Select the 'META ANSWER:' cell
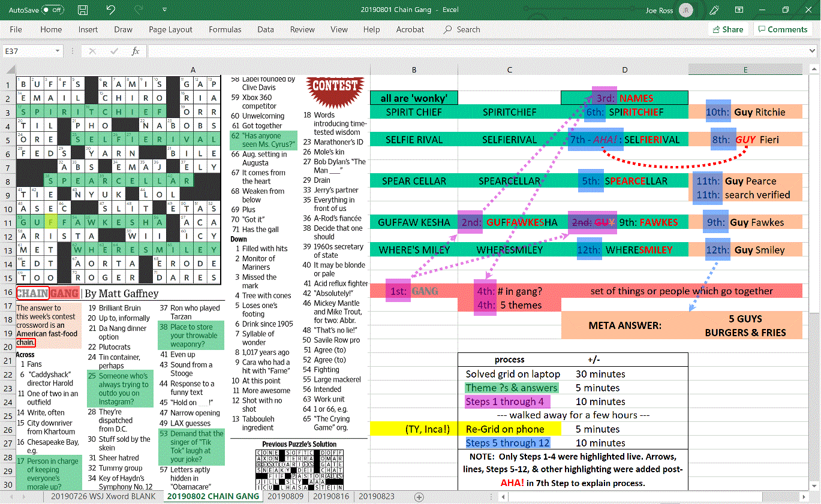Screen dimensions: 821x504 [624, 325]
